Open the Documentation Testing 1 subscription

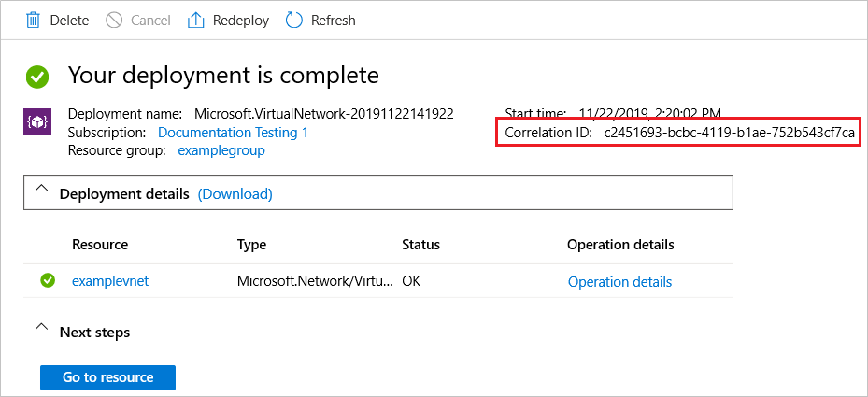(x=233, y=133)
